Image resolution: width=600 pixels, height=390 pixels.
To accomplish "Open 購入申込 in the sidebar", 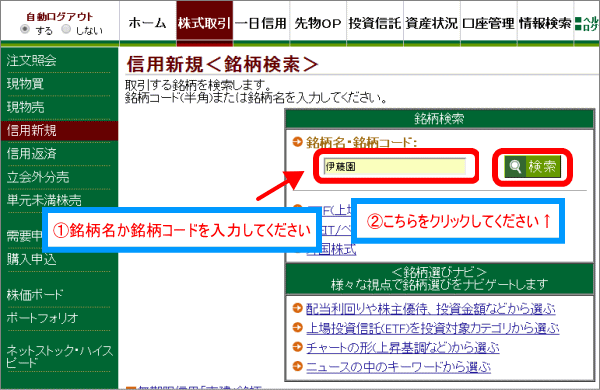I will (x=31, y=259).
